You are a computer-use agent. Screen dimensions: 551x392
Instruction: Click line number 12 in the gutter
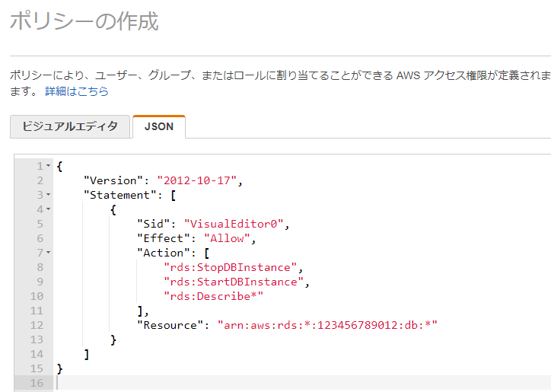(37, 325)
